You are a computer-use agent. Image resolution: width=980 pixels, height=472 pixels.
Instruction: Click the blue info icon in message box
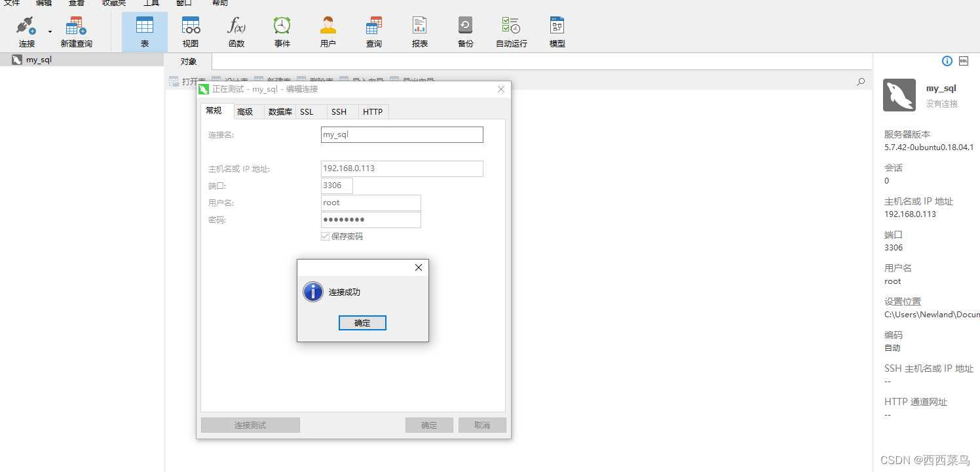[x=313, y=292]
